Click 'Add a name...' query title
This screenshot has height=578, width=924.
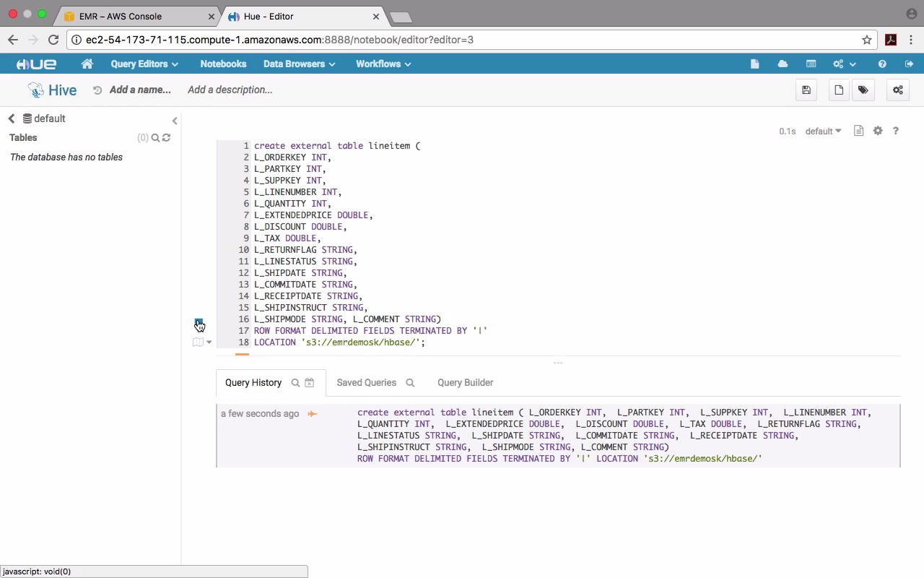pos(140,90)
